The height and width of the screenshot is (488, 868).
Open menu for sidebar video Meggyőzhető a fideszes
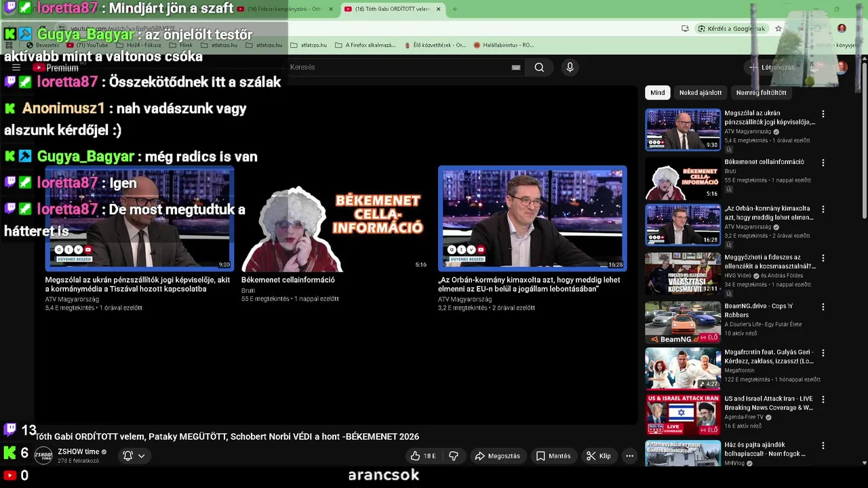coord(823,258)
